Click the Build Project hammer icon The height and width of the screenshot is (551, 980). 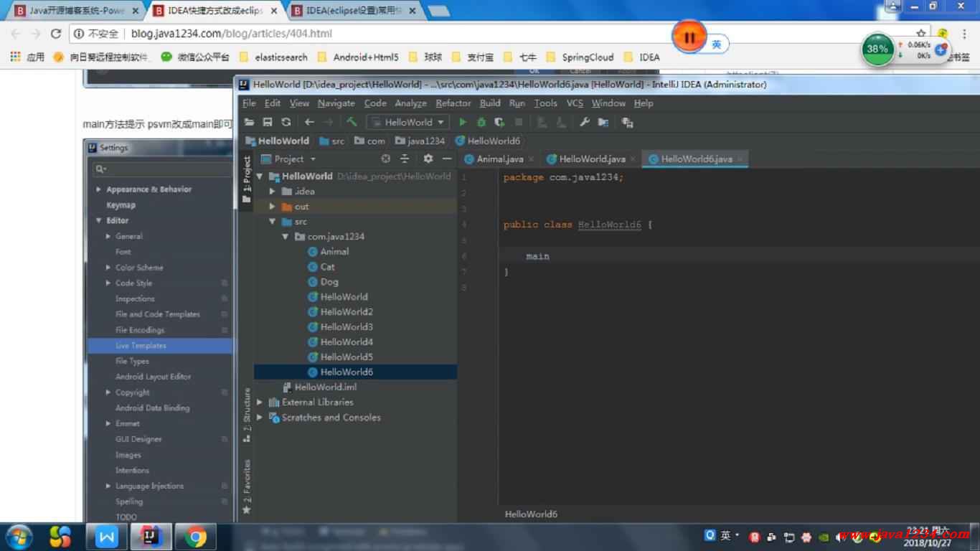click(x=352, y=123)
